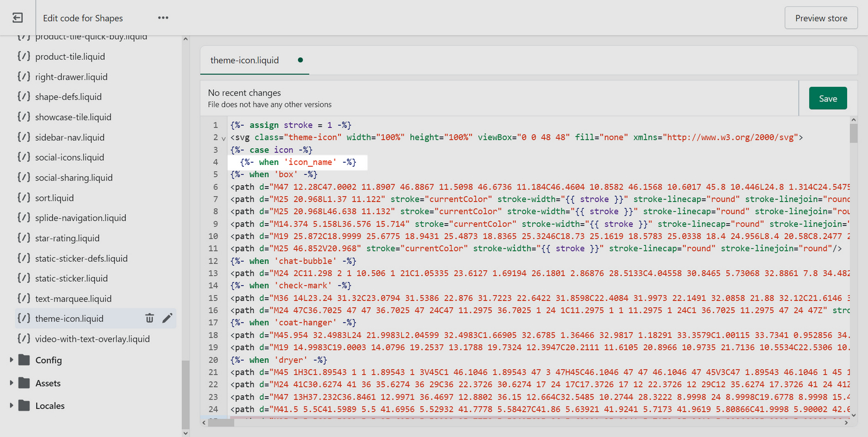This screenshot has width=868, height=437.
Task: Click the Config folder icon
Action: point(24,359)
